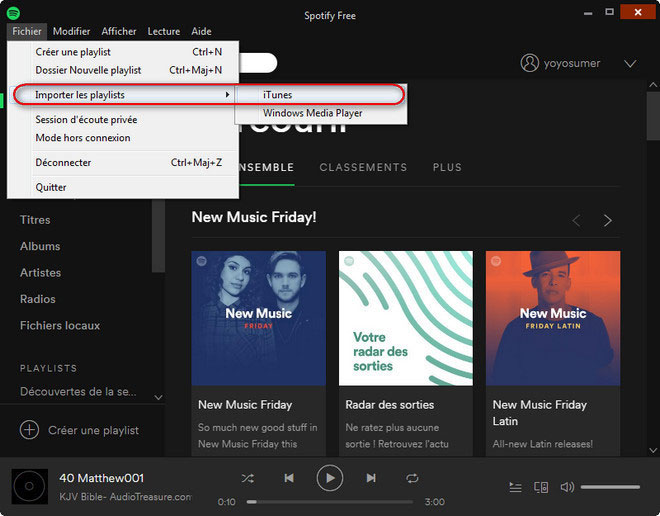Open the play queue icon
This screenshot has height=516, width=660.
click(x=515, y=487)
